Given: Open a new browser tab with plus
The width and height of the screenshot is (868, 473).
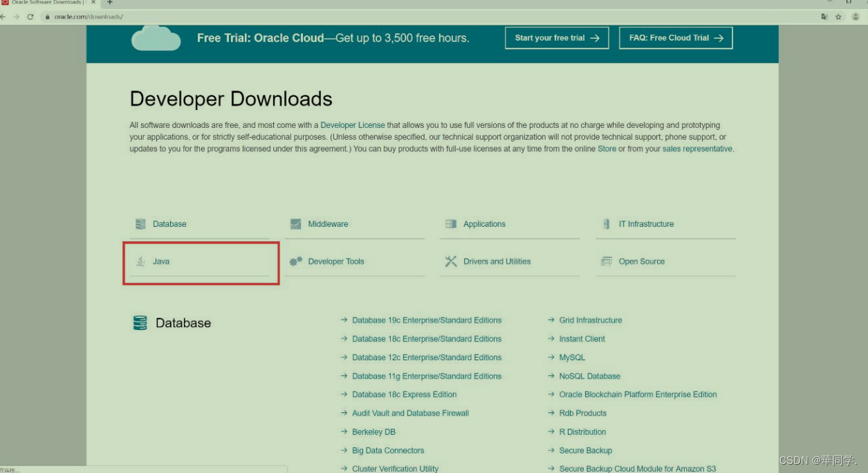Looking at the screenshot, I should pos(109,3).
